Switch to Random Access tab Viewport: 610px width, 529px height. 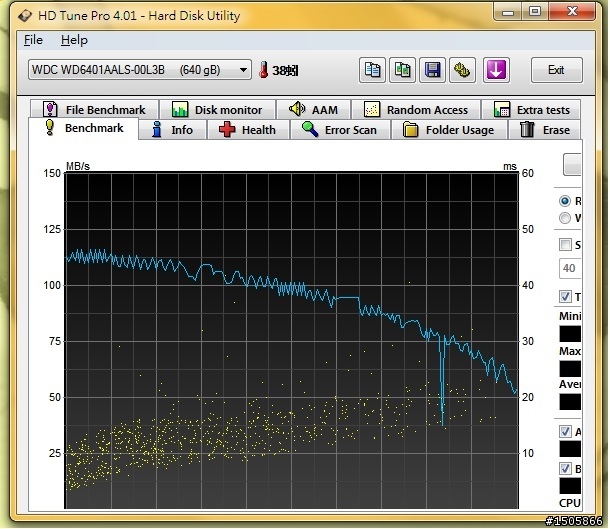click(415, 109)
